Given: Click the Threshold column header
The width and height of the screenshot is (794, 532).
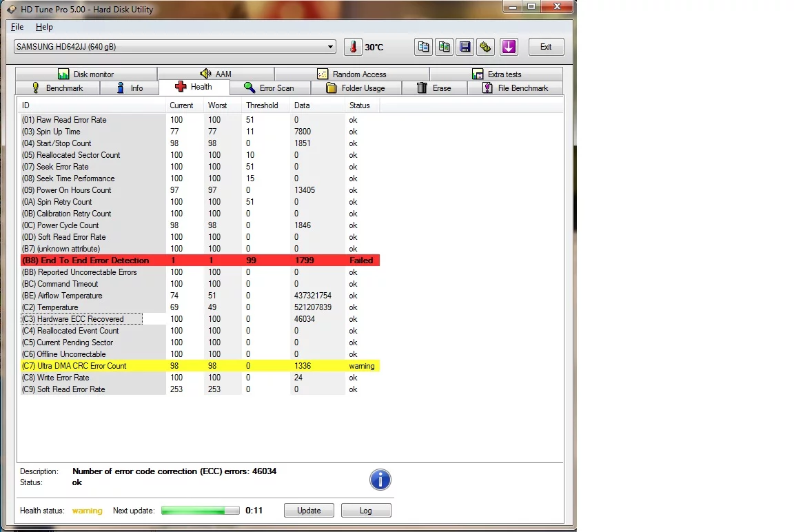Looking at the screenshot, I should click(266, 105).
